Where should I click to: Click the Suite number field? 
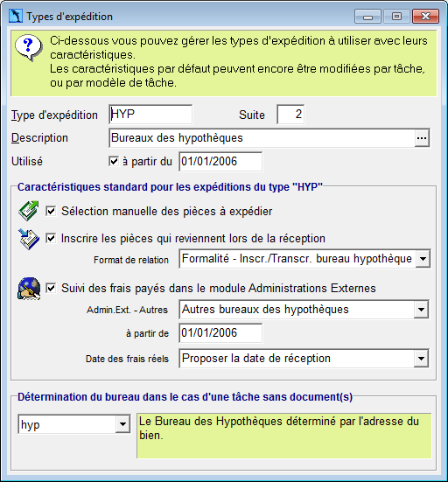(x=290, y=115)
